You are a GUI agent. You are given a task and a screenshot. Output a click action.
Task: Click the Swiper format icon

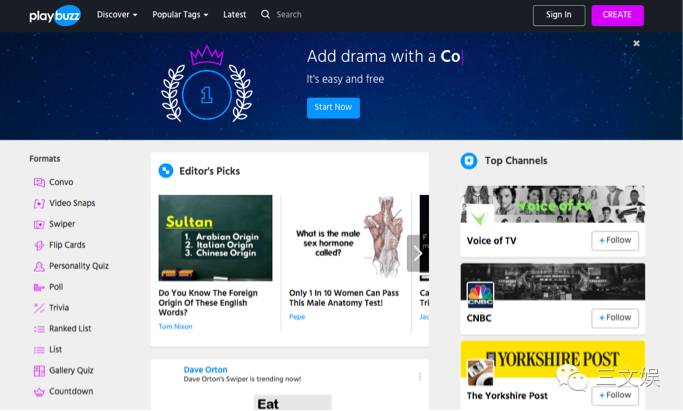pos(39,224)
